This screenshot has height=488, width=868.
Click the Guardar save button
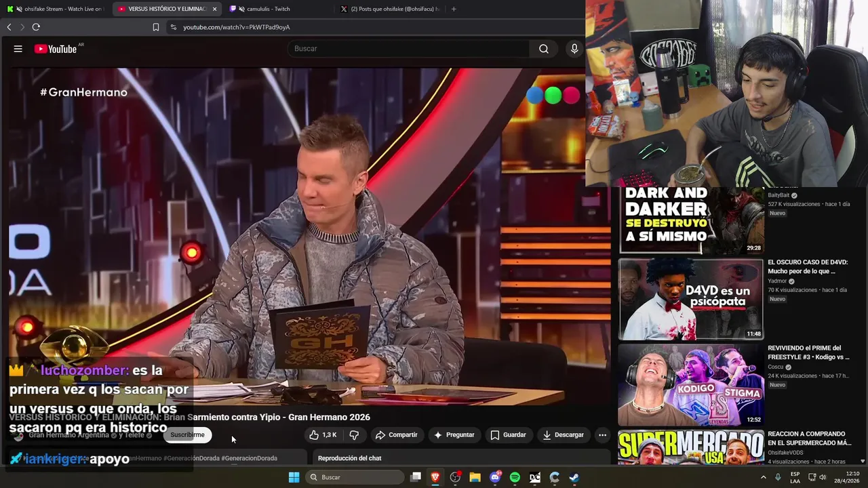click(508, 435)
